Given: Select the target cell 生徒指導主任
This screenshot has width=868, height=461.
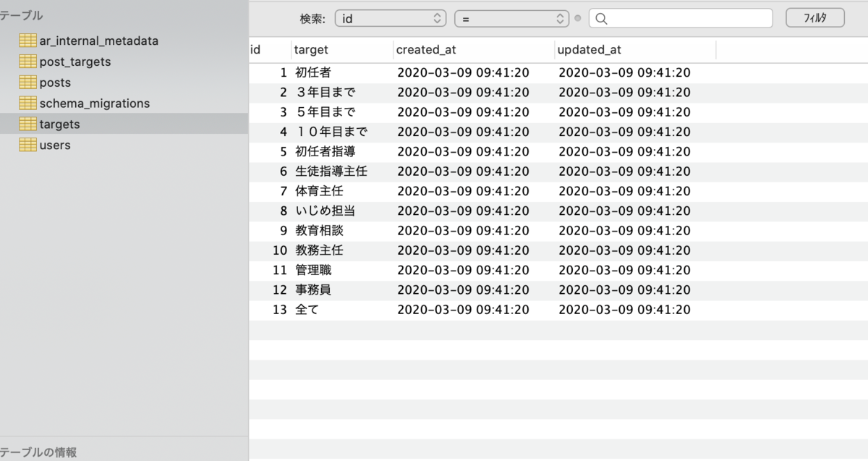Looking at the screenshot, I should [x=331, y=172].
